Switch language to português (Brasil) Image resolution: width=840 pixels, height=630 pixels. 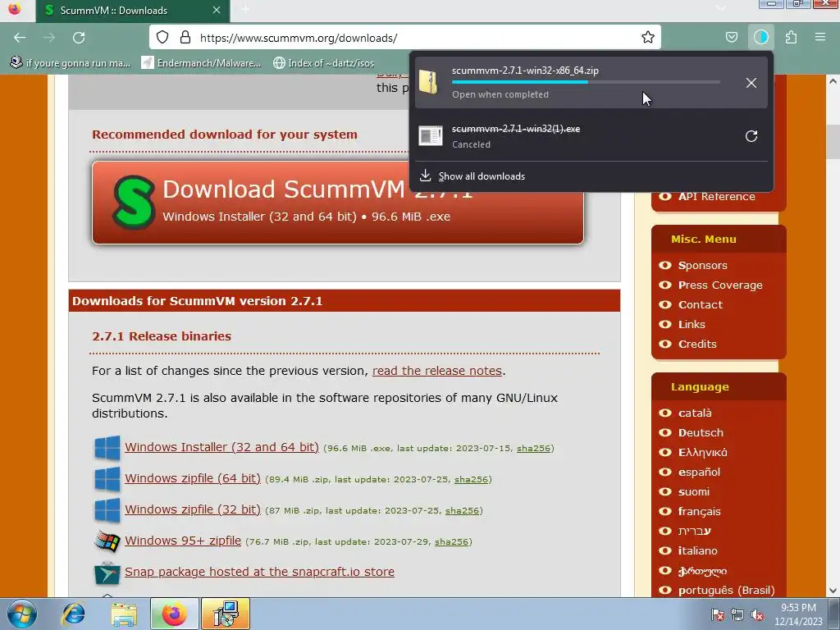click(x=727, y=591)
